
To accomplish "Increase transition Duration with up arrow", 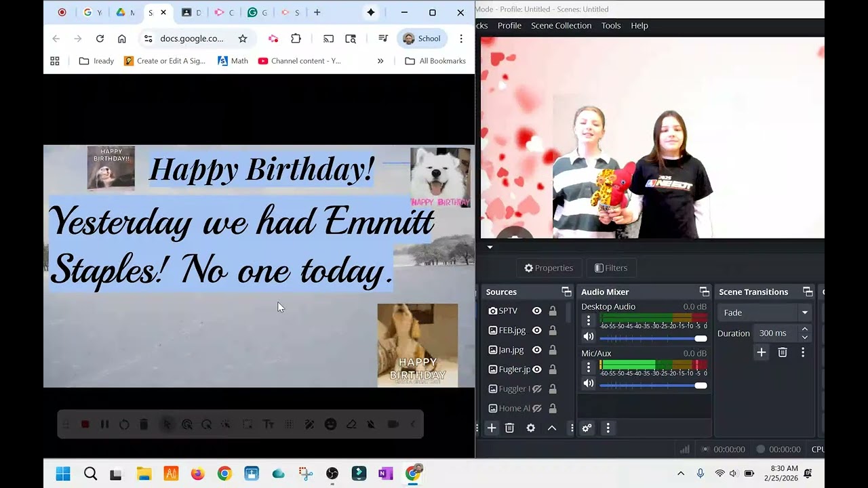I will [x=805, y=329].
